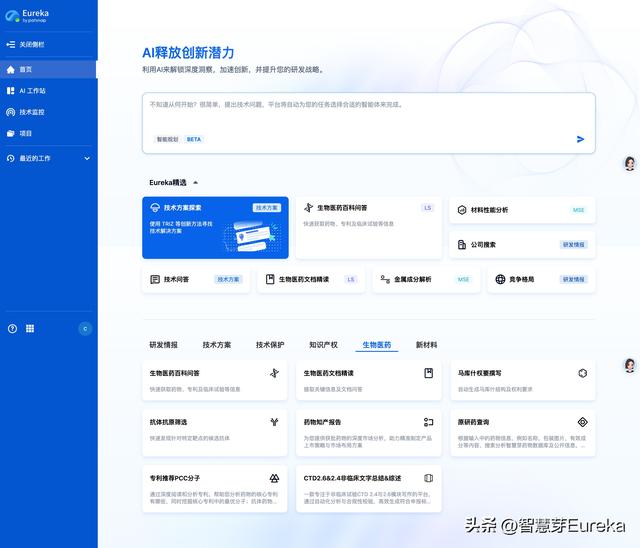Open the apps grid icon in sidebar
The height and width of the screenshot is (548, 640).
tap(30, 328)
